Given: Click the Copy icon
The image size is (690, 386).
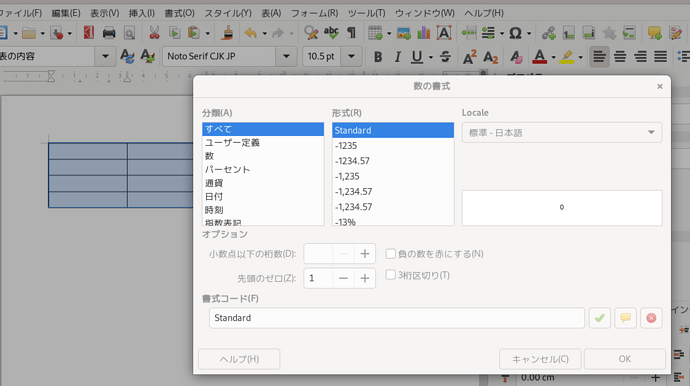Looking at the screenshot, I should [x=174, y=33].
